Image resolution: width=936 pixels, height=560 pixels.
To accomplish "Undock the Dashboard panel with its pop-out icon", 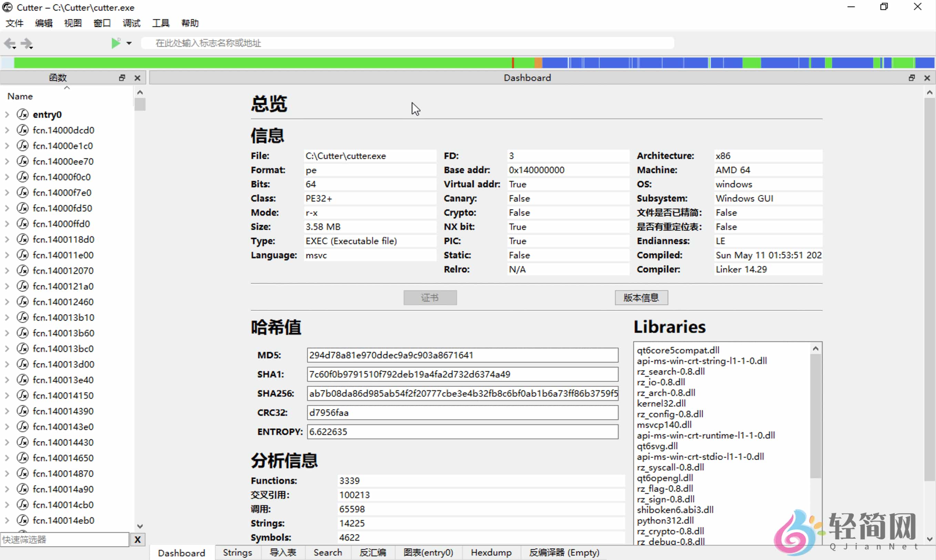I will point(911,78).
